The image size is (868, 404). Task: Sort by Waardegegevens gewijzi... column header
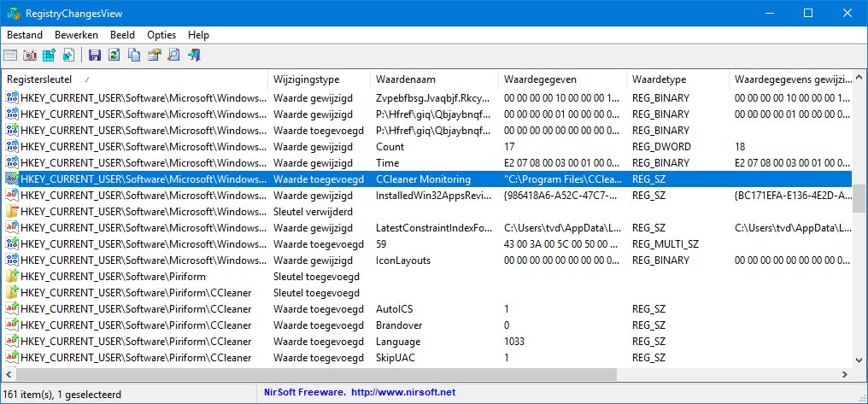(790, 79)
